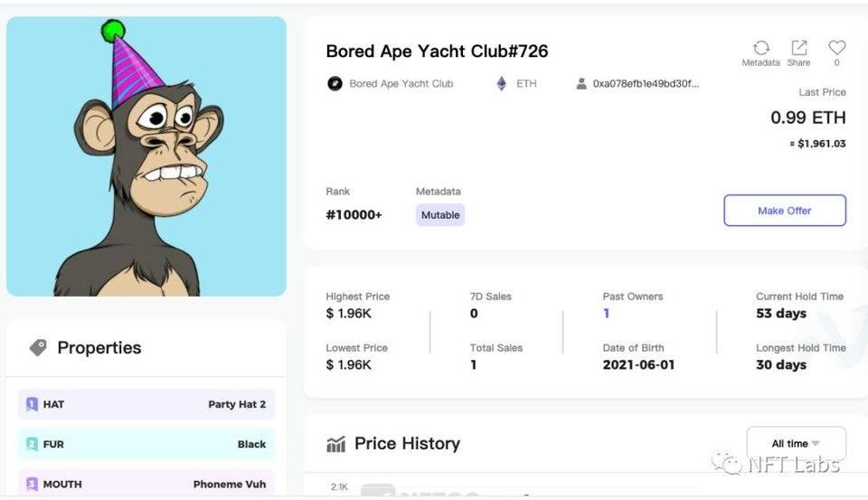
Task: Select the HAT Party Hat 2 property
Action: tap(146, 404)
